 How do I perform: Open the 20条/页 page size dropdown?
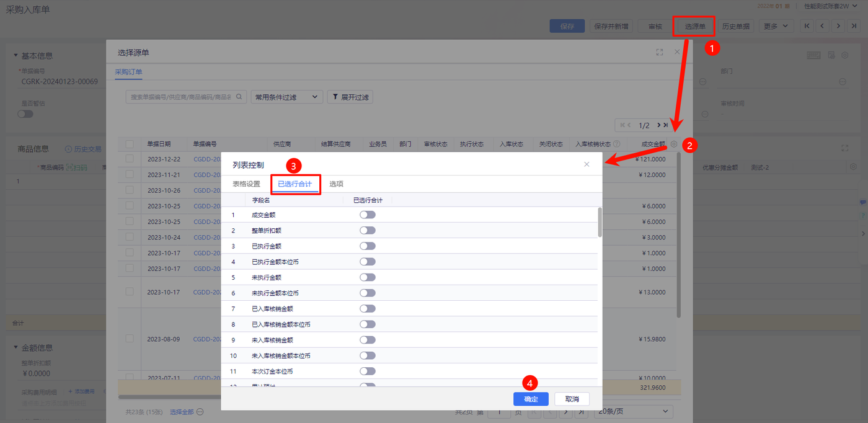[x=633, y=412]
